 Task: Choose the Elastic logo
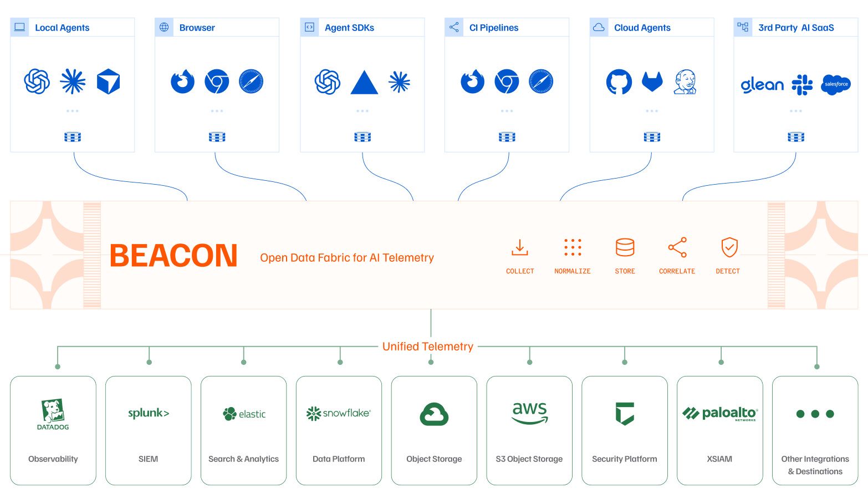(x=244, y=414)
